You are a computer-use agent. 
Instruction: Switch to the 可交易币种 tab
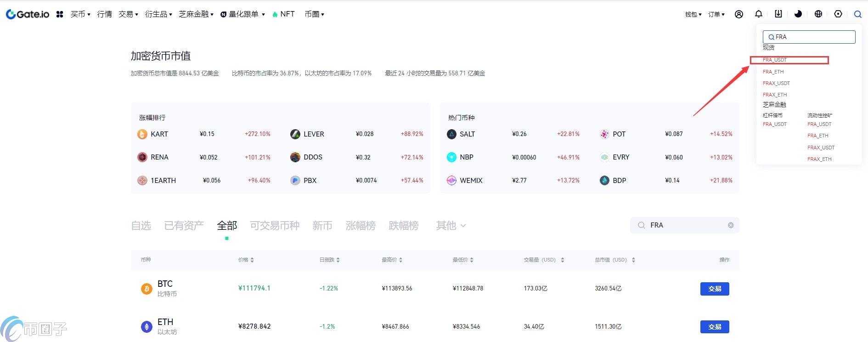point(275,226)
